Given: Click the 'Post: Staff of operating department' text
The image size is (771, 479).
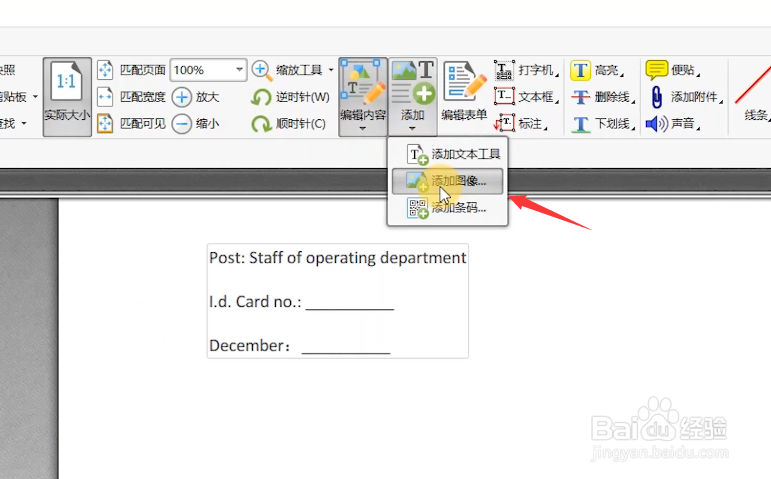Looking at the screenshot, I should (337, 258).
